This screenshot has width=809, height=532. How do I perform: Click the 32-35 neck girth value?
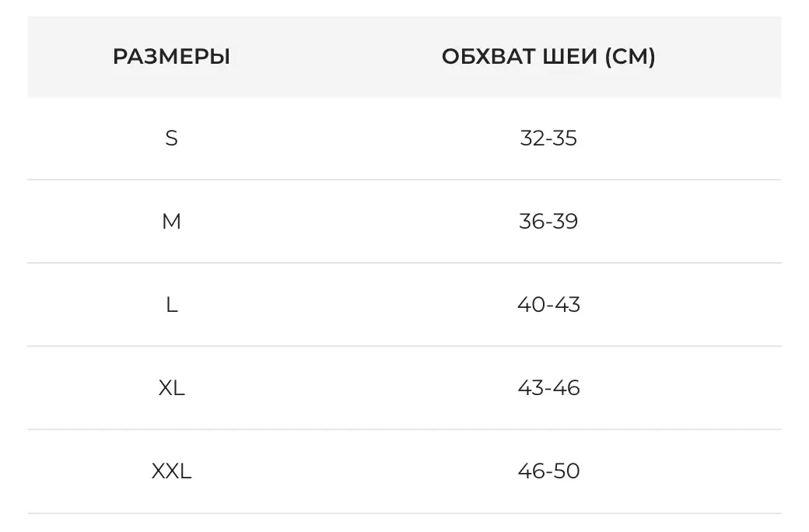(548, 138)
